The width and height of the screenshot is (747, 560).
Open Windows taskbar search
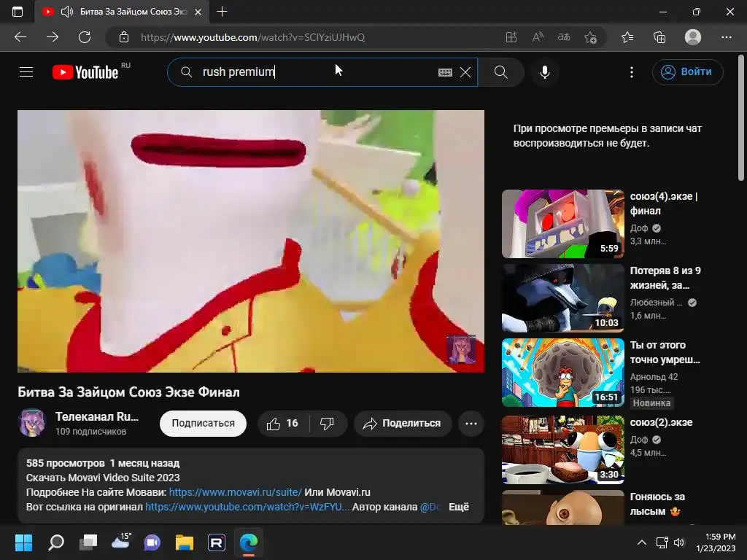tap(56, 542)
